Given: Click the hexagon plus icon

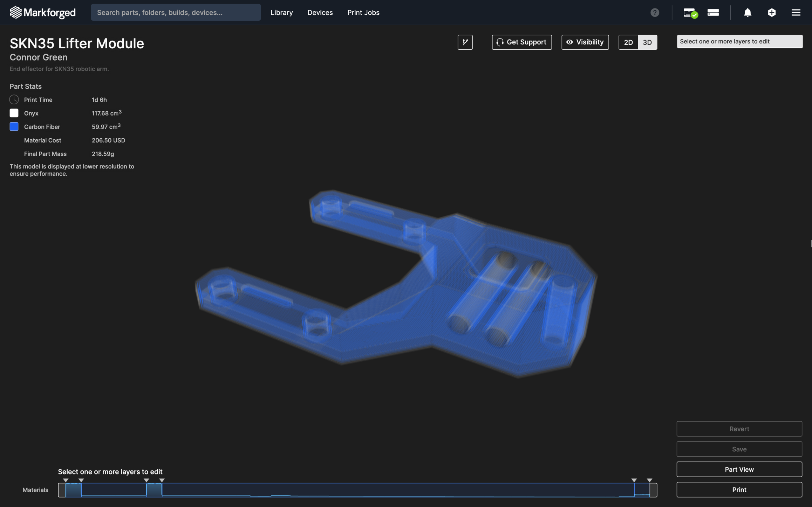Looking at the screenshot, I should (x=771, y=13).
